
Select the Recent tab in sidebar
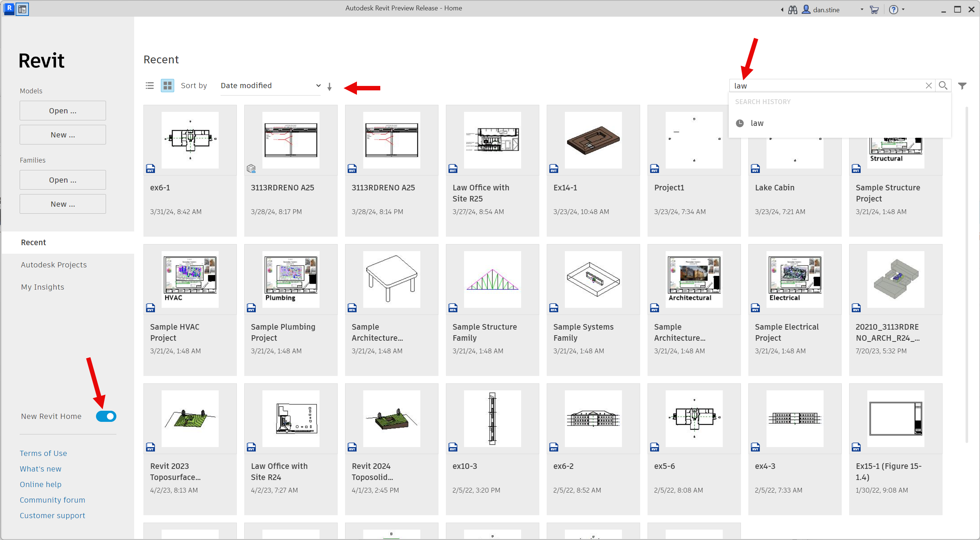point(68,243)
